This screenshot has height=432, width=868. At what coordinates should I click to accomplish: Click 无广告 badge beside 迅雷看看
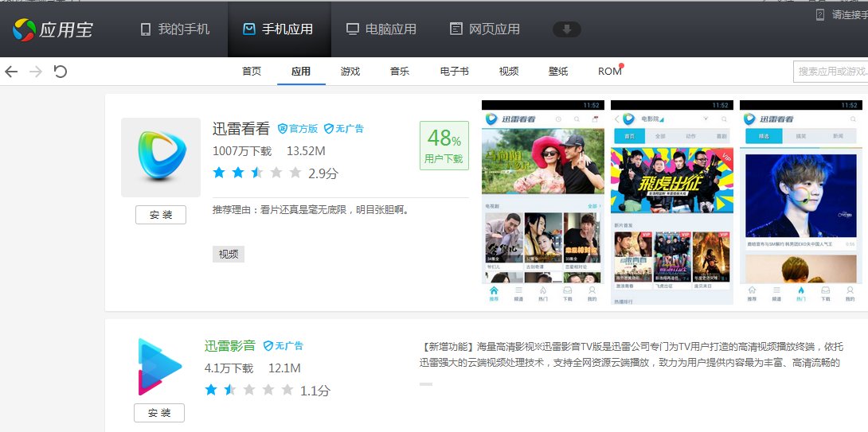(344, 129)
